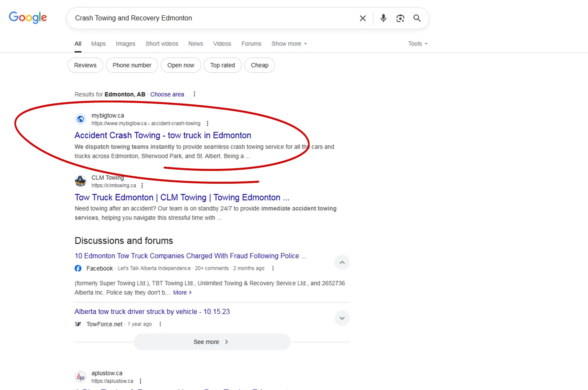Screen dimensions: 588x390
Task: Apply the Open now filter chip
Action: pyautogui.click(x=181, y=65)
